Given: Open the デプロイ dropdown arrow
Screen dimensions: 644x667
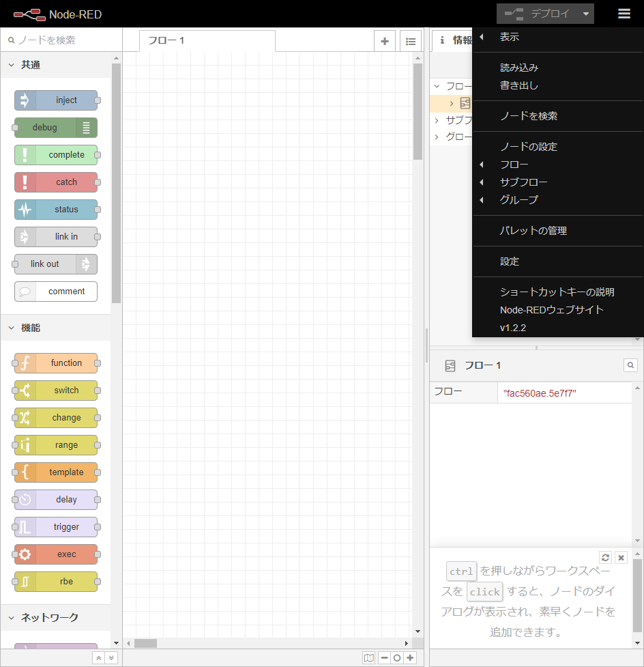Looking at the screenshot, I should 585,14.
